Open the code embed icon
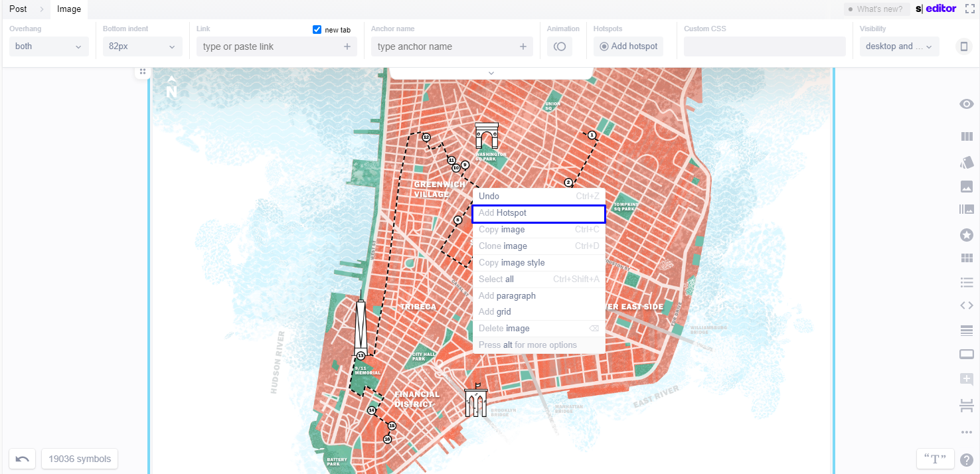The image size is (980, 474). [x=967, y=305]
